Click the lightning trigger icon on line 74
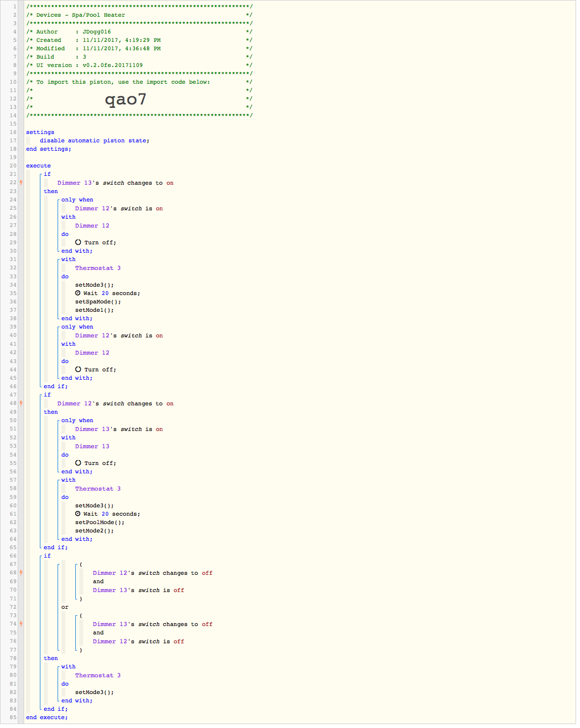This screenshot has height=728, width=580. (x=21, y=624)
